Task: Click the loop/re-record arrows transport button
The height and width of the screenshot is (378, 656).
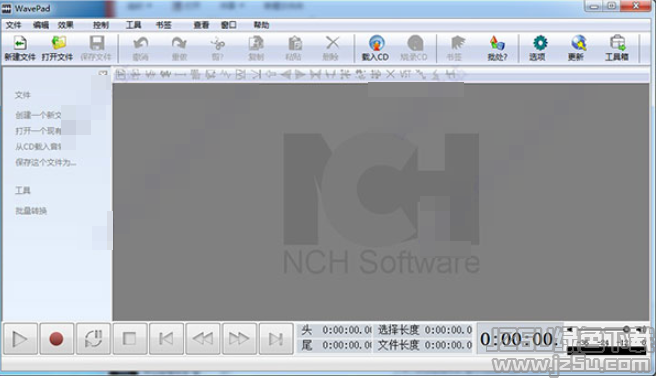Action: (x=93, y=339)
